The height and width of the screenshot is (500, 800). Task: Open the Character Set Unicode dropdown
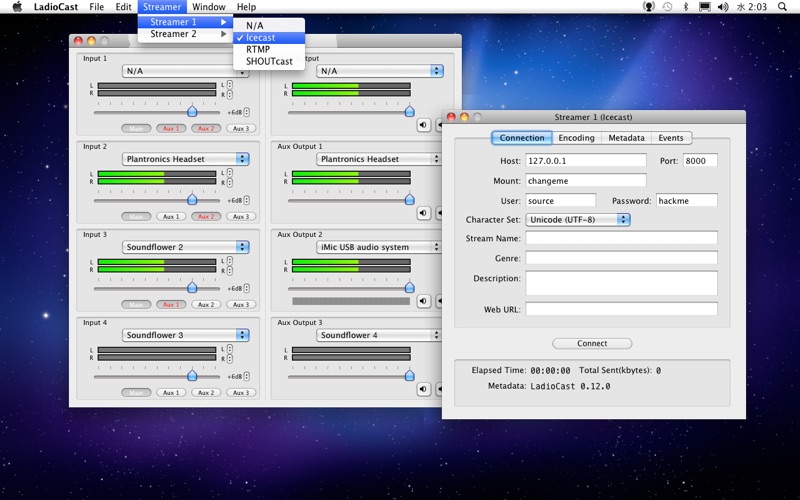click(577, 219)
